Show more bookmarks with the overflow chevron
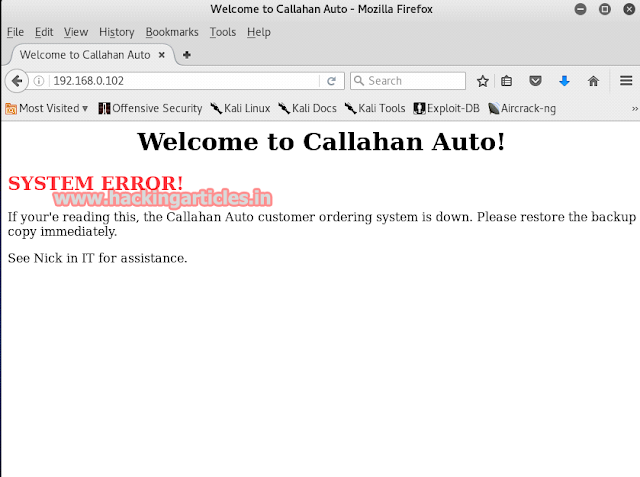640x477 pixels. coord(635,109)
